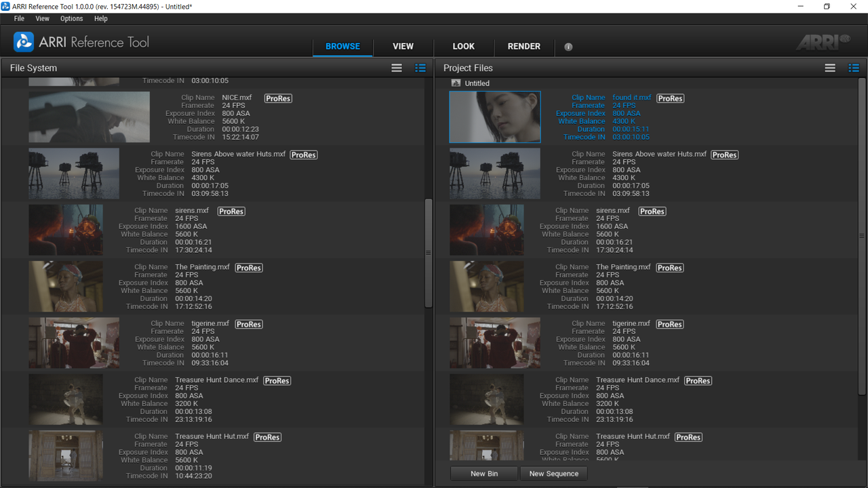Select detailed list view in Project Files pane
Viewport: 868px width, 488px height.
click(854, 68)
